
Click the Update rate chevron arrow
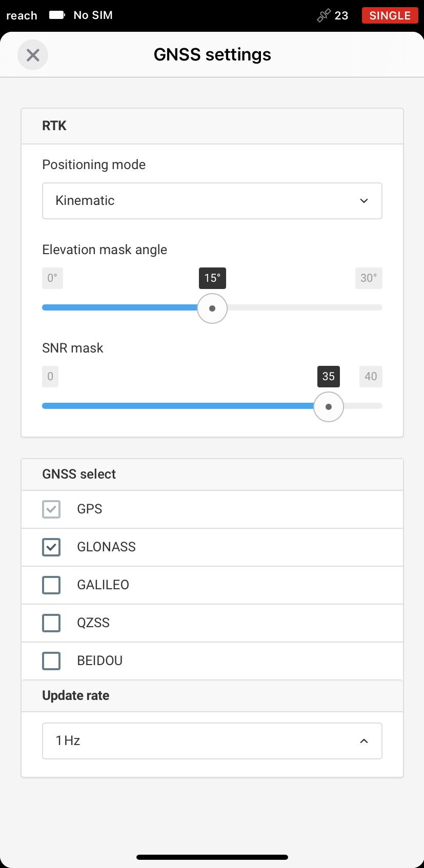coord(364,741)
